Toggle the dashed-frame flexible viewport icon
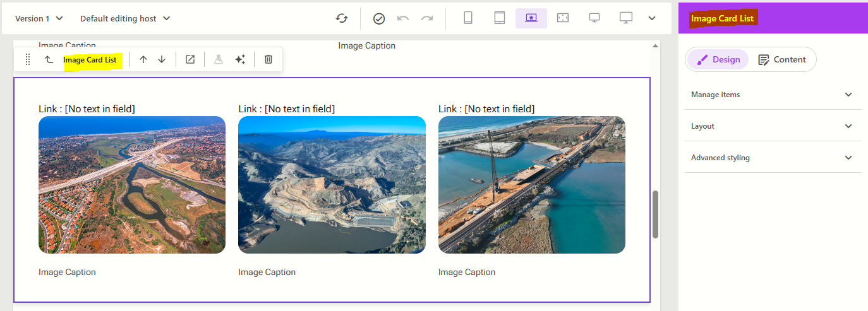This screenshot has height=311, width=868. click(x=563, y=18)
